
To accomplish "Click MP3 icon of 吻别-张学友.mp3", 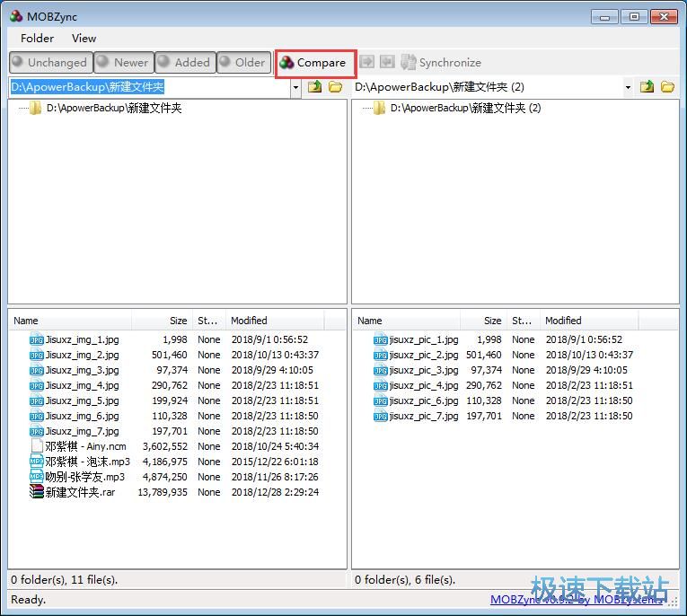I will (x=36, y=476).
